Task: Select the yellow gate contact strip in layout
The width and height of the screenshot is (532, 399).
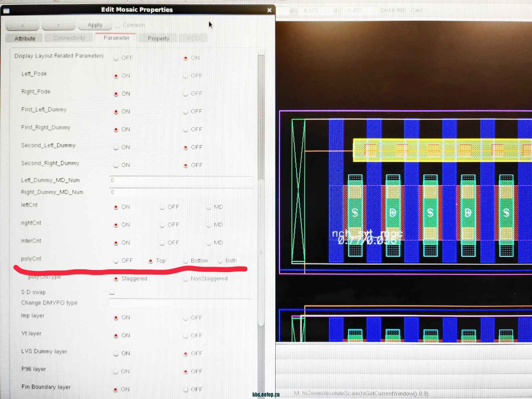Action: point(442,150)
